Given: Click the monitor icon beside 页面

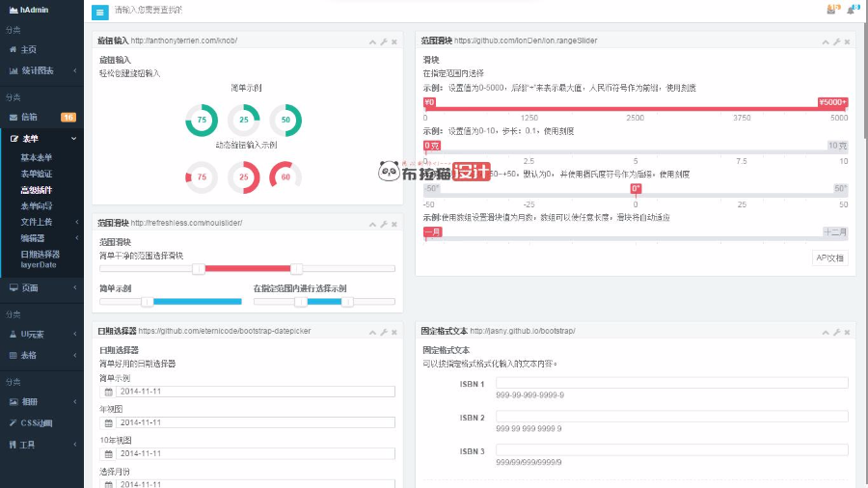Looking at the screenshot, I should pyautogui.click(x=14, y=287).
